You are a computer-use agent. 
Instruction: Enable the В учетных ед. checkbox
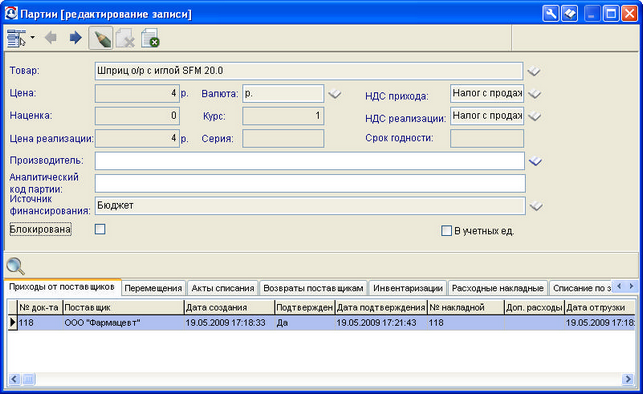[446, 230]
